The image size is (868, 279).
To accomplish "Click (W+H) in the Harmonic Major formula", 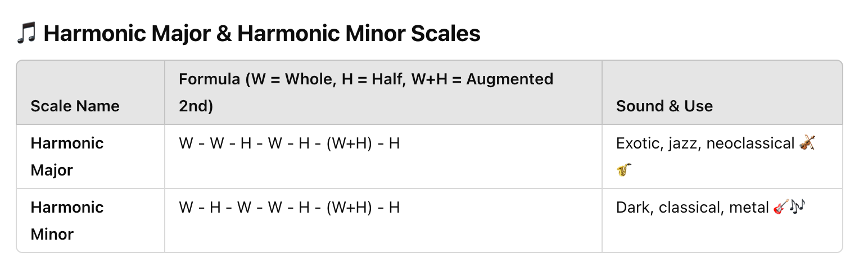I will click(349, 143).
